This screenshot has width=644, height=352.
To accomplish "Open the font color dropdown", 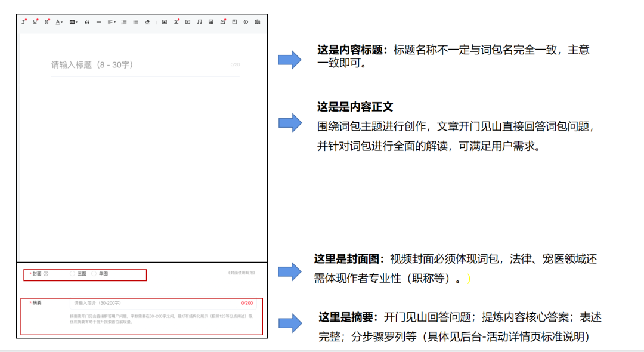I will pyautogui.click(x=59, y=22).
